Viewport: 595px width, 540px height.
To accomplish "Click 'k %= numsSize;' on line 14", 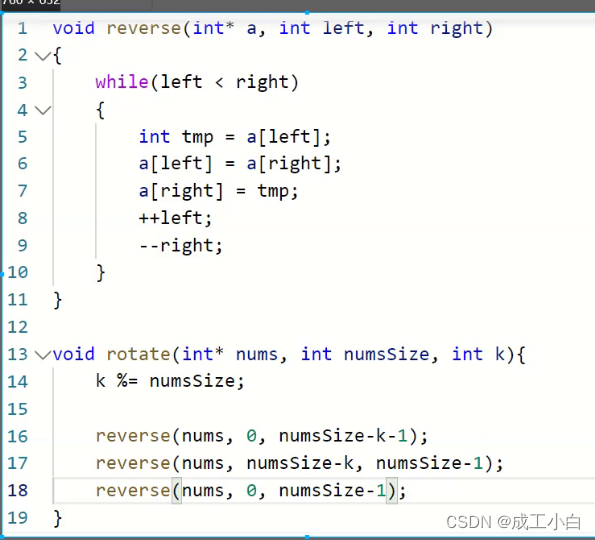I will tap(170, 381).
